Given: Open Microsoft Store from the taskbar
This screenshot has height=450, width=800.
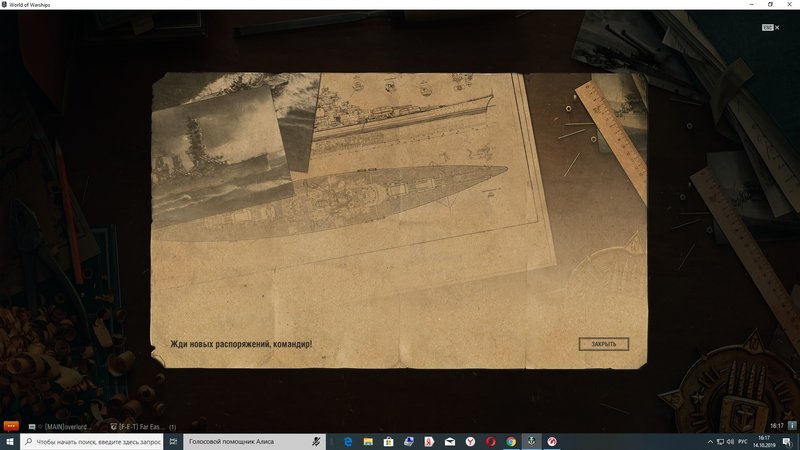Looking at the screenshot, I should click(x=388, y=442).
